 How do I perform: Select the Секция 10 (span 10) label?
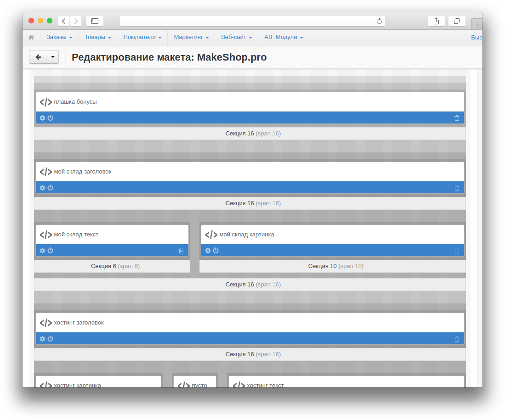pos(336,266)
